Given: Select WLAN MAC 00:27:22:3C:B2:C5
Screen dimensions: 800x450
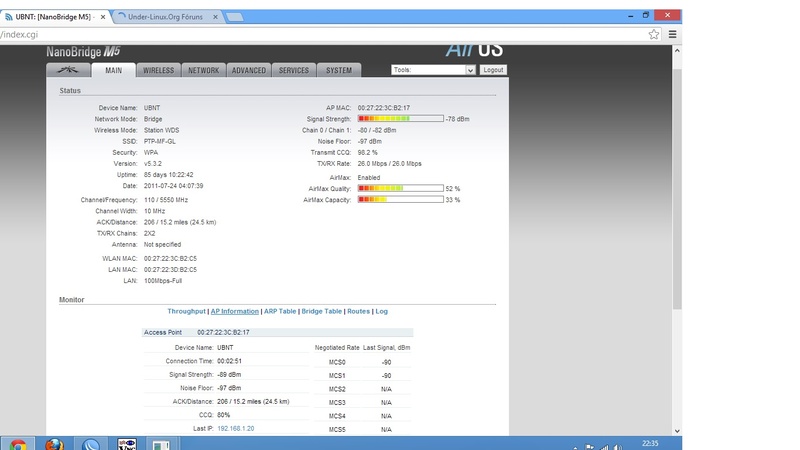Looking at the screenshot, I should [170, 259].
